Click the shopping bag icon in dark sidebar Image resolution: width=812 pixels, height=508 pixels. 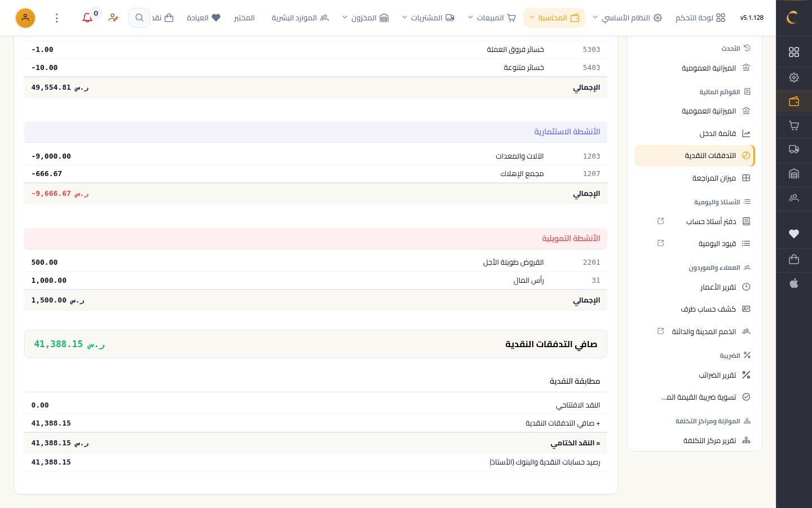point(794,259)
